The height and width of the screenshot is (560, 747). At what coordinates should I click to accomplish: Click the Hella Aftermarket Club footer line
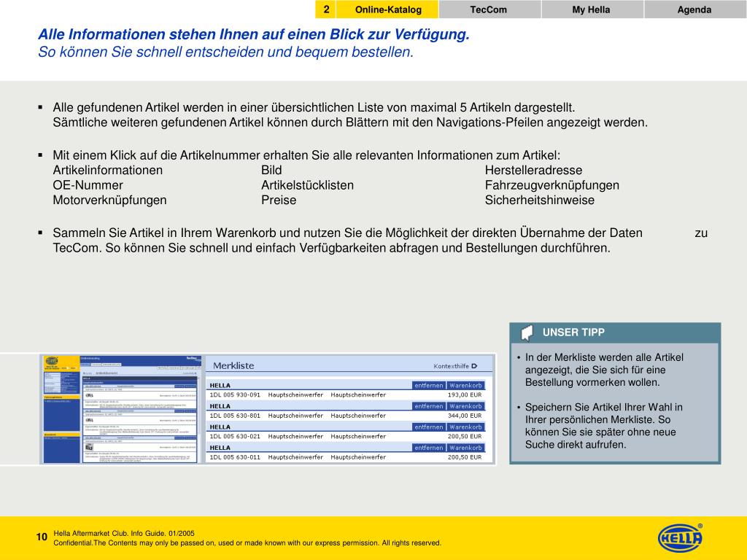(124, 533)
